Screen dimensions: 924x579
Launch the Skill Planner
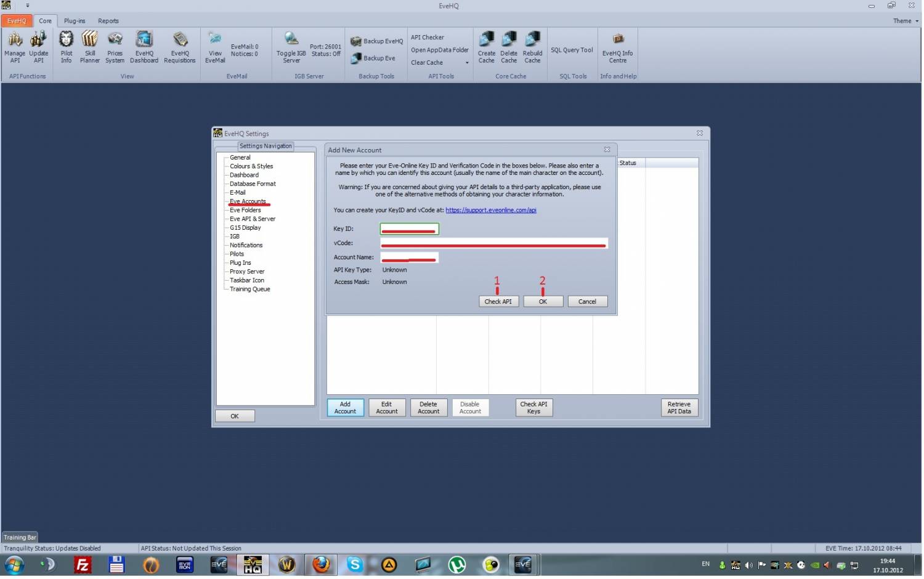click(x=90, y=47)
